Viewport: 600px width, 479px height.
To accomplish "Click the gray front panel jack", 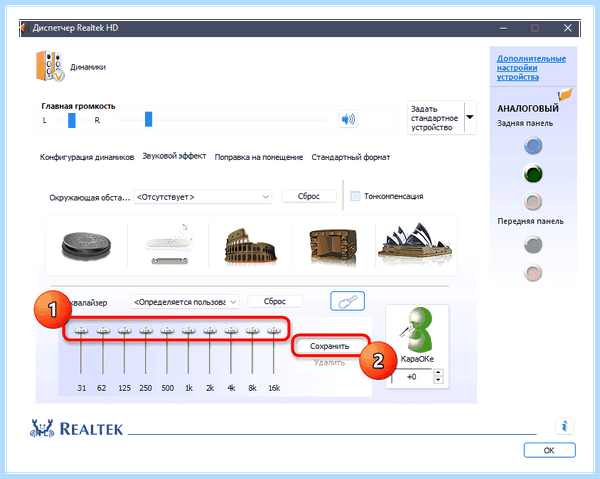I will (533, 245).
